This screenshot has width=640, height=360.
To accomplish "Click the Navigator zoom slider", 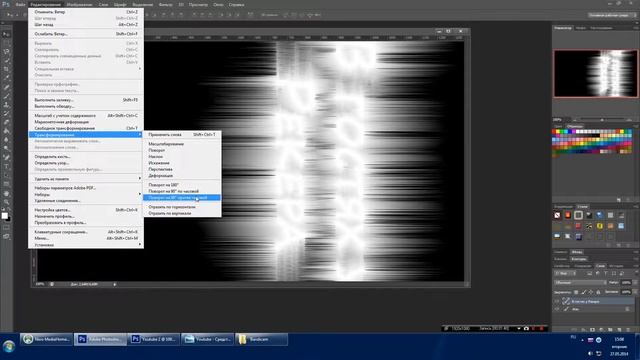I will coord(602,120).
